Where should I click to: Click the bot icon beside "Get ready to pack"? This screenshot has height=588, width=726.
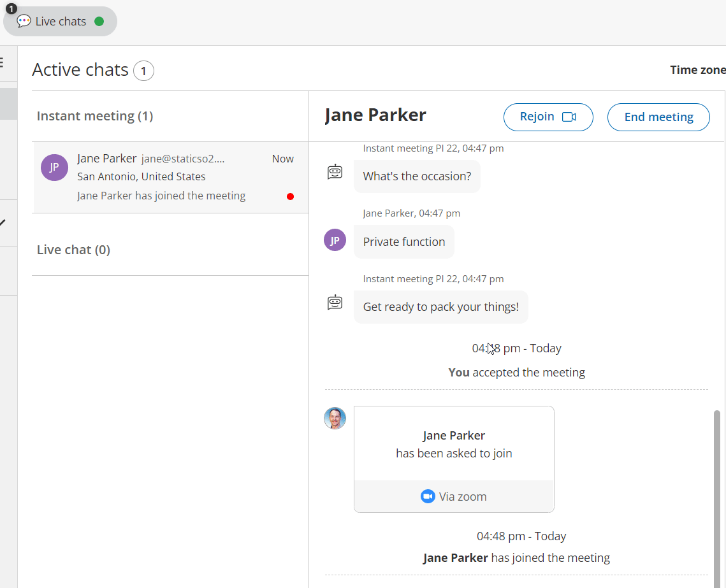coord(335,303)
